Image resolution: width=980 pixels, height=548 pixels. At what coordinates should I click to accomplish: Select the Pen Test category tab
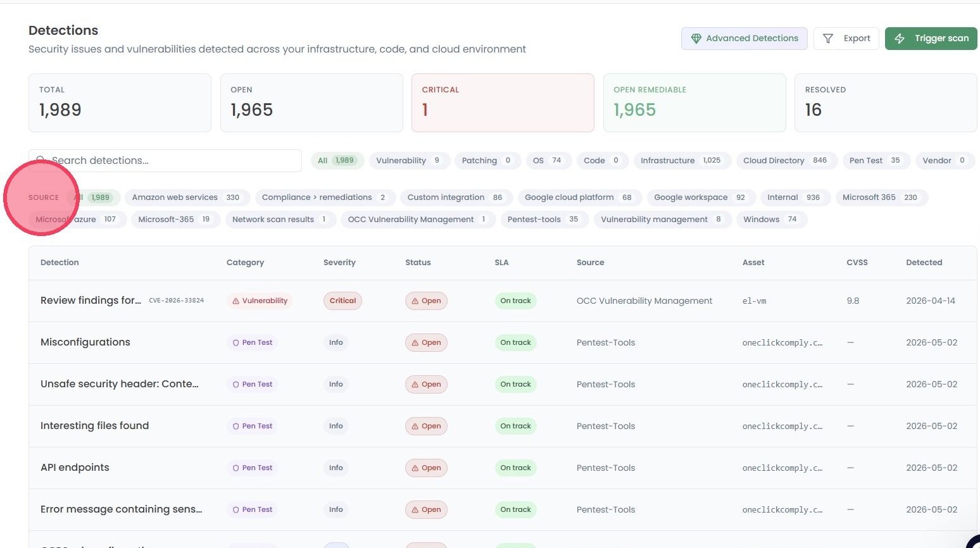(x=876, y=161)
